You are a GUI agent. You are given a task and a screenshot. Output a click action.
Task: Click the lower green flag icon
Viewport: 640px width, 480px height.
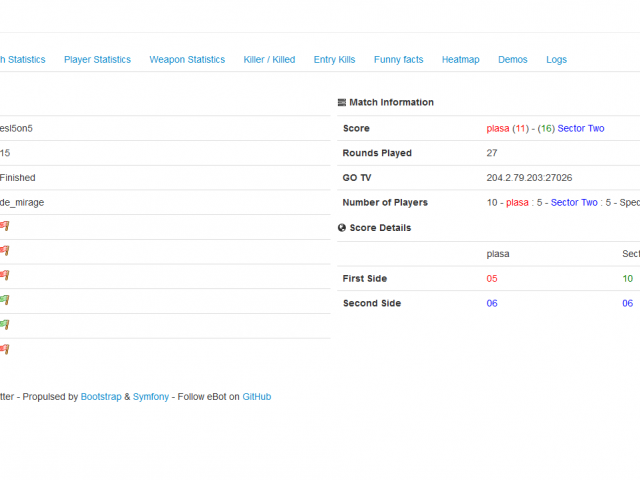(4, 325)
